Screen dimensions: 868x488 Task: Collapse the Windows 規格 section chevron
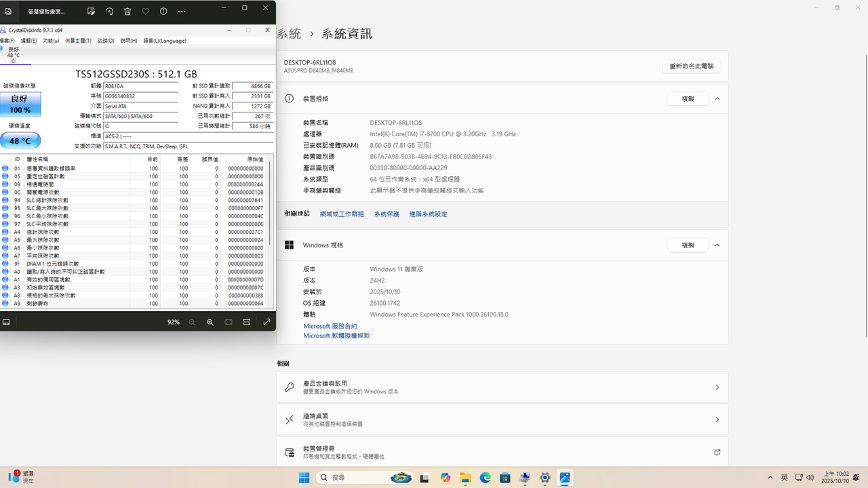pyautogui.click(x=717, y=245)
